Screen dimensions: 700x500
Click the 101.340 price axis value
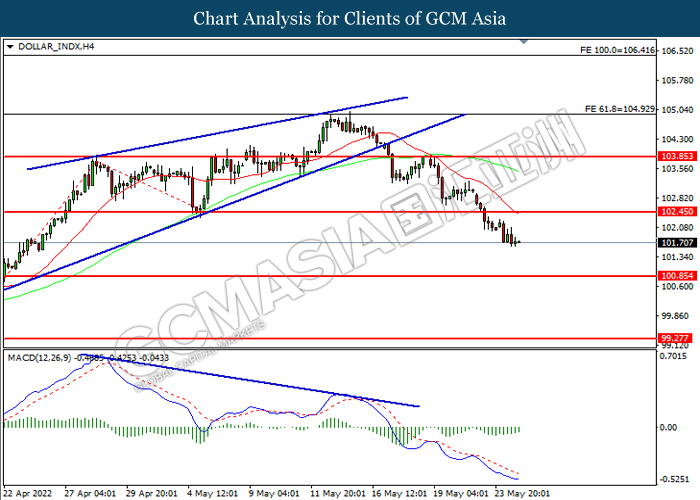pos(677,257)
